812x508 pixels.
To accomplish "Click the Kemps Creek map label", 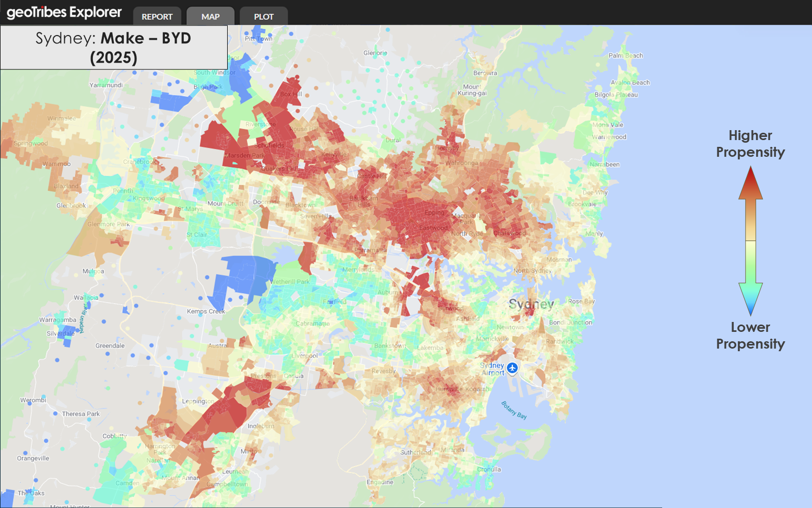I will [206, 311].
